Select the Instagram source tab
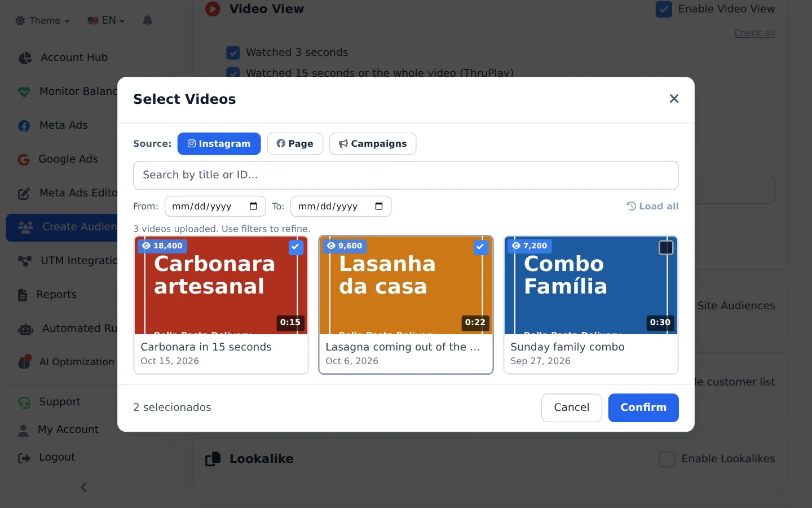Viewport: 812px width, 508px height. pos(219,144)
